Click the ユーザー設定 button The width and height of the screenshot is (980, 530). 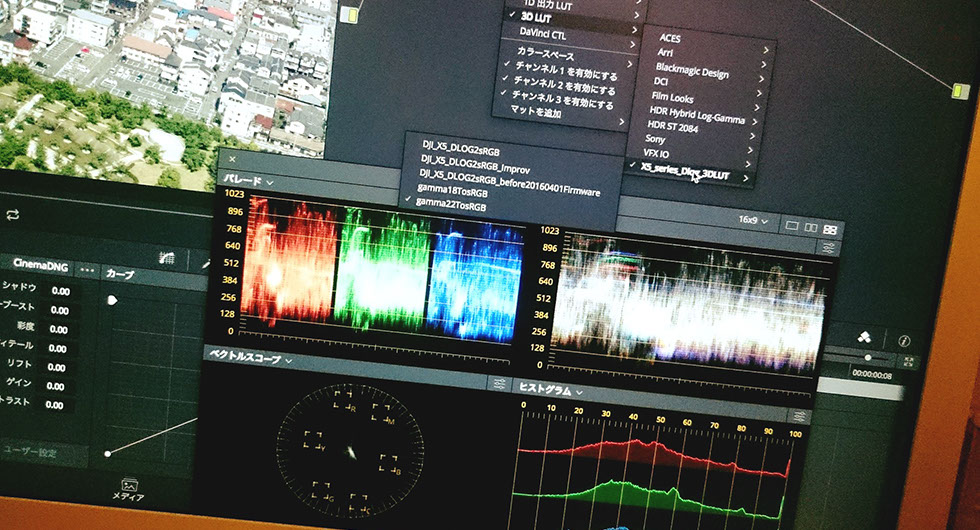click(40, 451)
